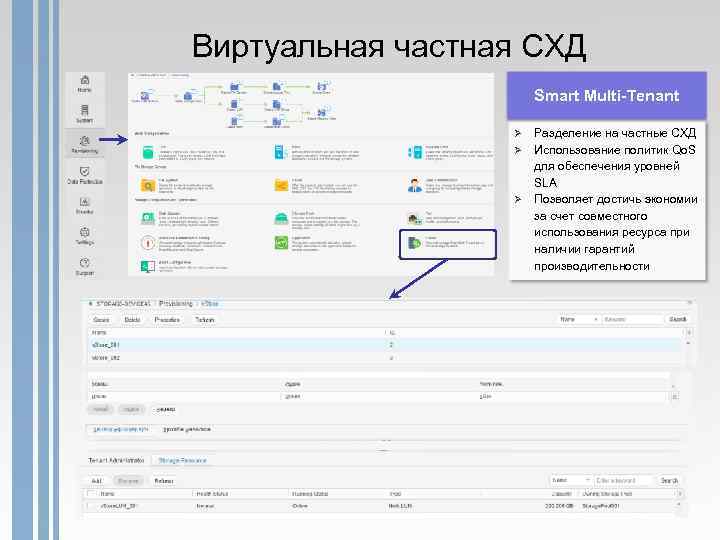This screenshot has width=720, height=540.
Task: Focus the Enter a keyword field in Storage Resource
Action: point(624,480)
